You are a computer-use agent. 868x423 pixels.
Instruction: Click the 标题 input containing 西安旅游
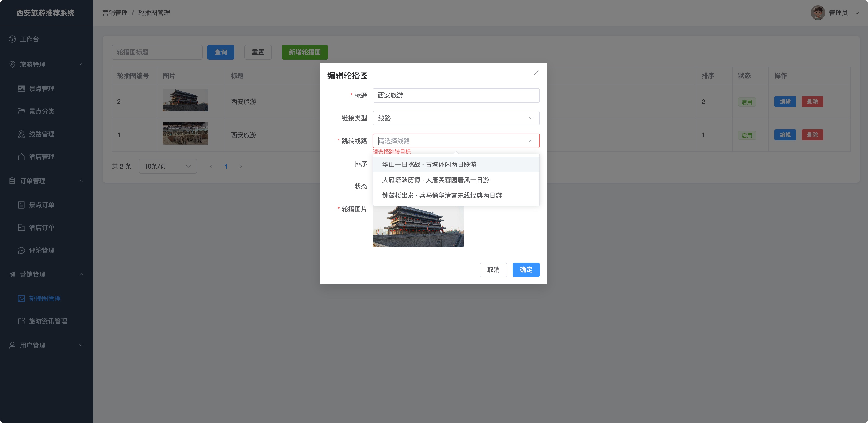pos(456,95)
